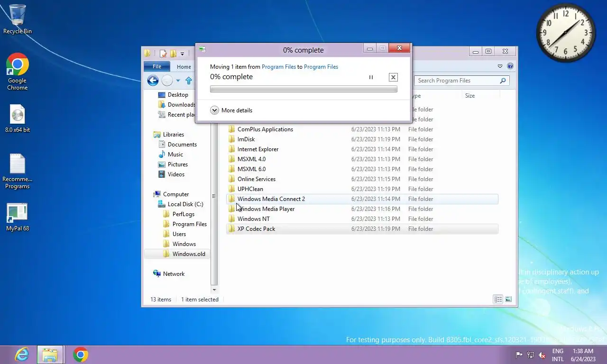
Task: Open Chrome from the taskbar
Action: pos(81,355)
